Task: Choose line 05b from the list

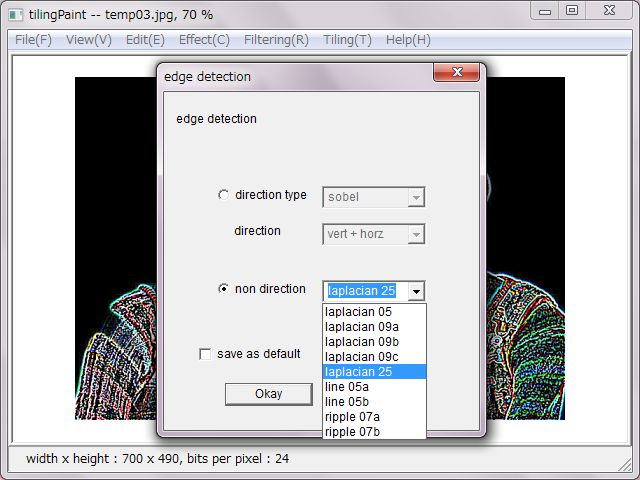Action: click(x=374, y=402)
